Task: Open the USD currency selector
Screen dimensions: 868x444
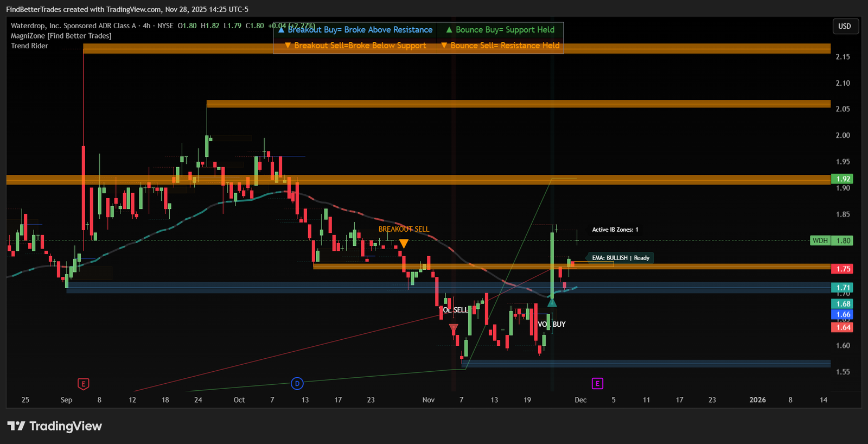Action: tap(845, 26)
